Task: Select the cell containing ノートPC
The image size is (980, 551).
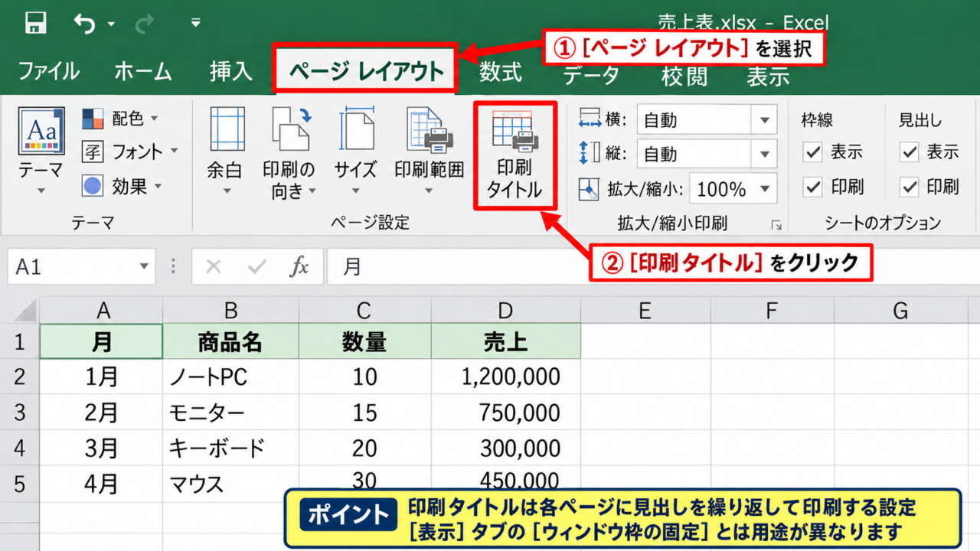Action: click(x=230, y=377)
